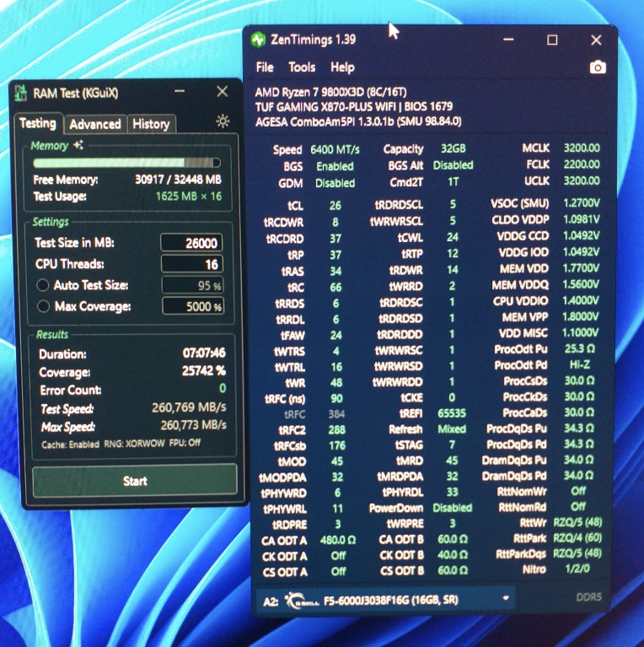Select the Max Coverage radio button
The image size is (644, 647).
tap(43, 306)
